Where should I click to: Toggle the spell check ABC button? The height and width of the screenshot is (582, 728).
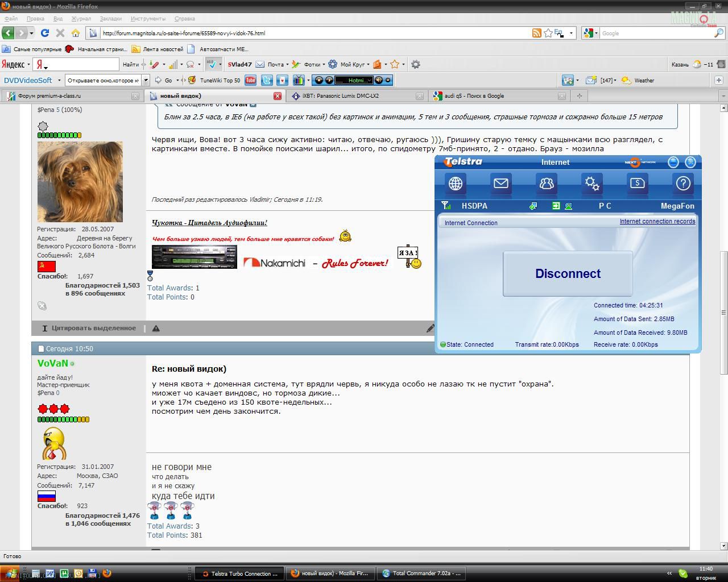[212, 64]
